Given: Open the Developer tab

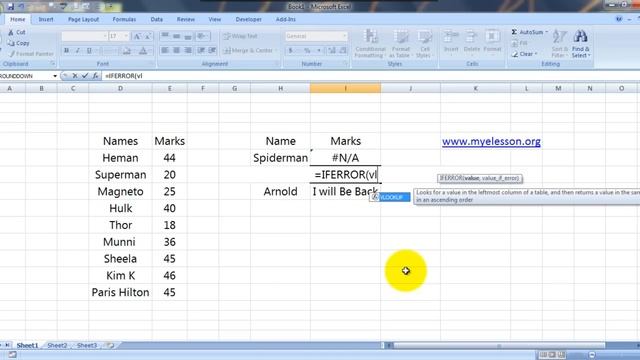Looking at the screenshot, I should point(249,19).
